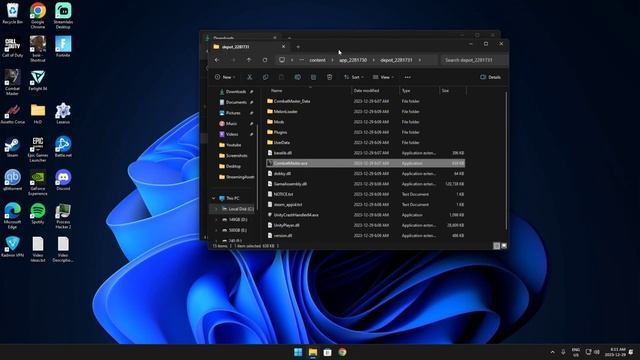640x360 pixels.
Task: Click the Chrome icon on the taskbar
Action: click(342, 352)
